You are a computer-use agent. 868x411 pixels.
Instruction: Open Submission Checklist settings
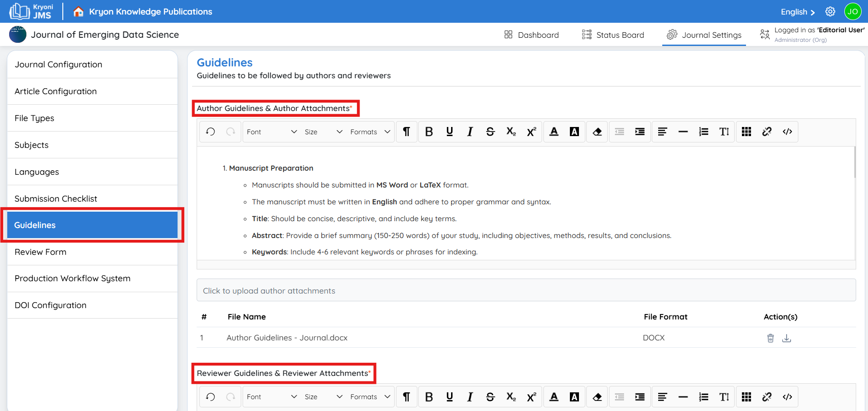[x=56, y=199]
